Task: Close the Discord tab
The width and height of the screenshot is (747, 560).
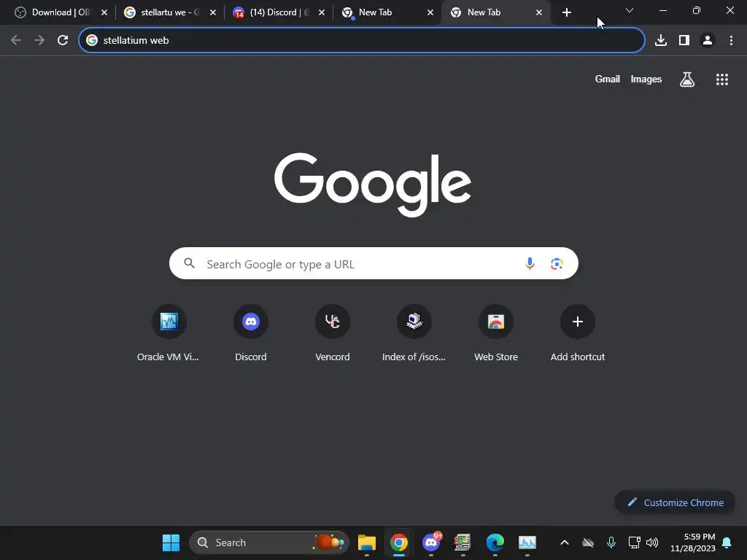Action: click(x=322, y=12)
